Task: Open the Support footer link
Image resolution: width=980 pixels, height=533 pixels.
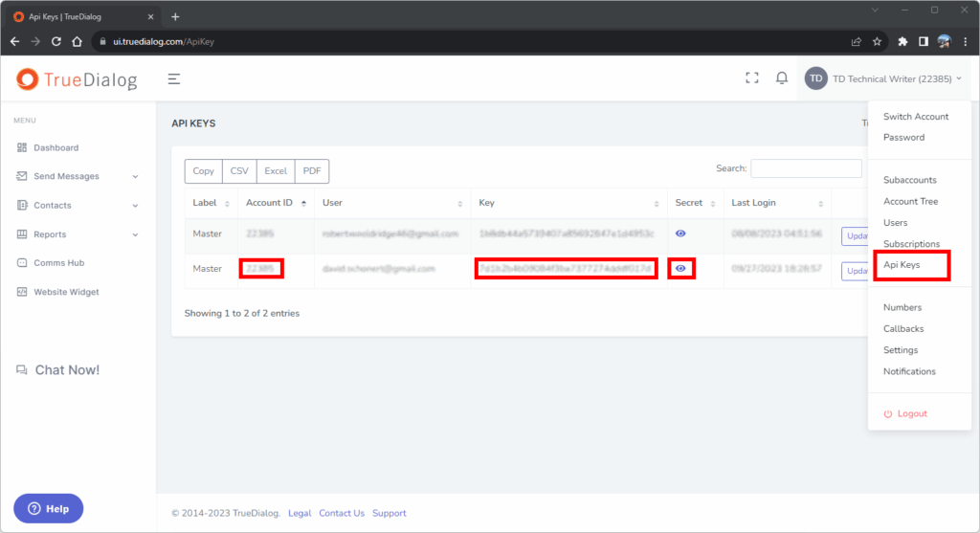Action: click(390, 513)
